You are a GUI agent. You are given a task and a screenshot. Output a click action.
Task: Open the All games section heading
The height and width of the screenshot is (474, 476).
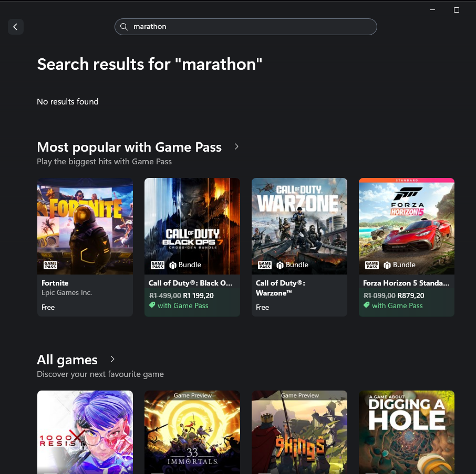pyautogui.click(x=67, y=360)
